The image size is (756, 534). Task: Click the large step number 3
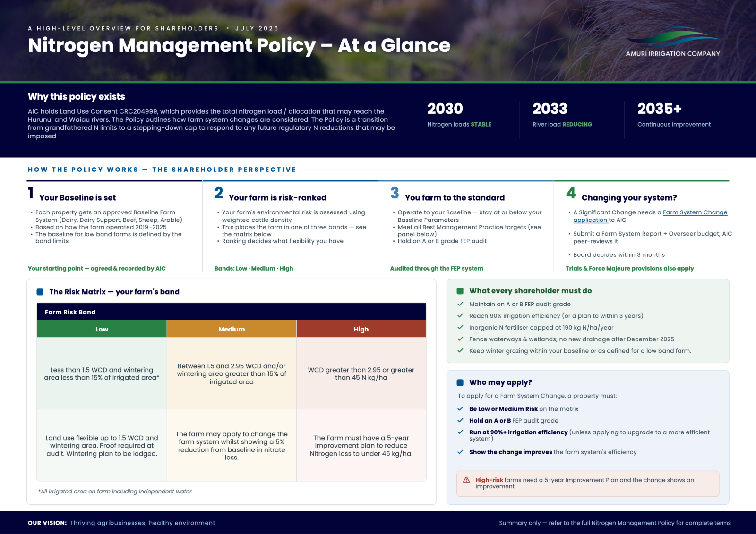coord(395,193)
